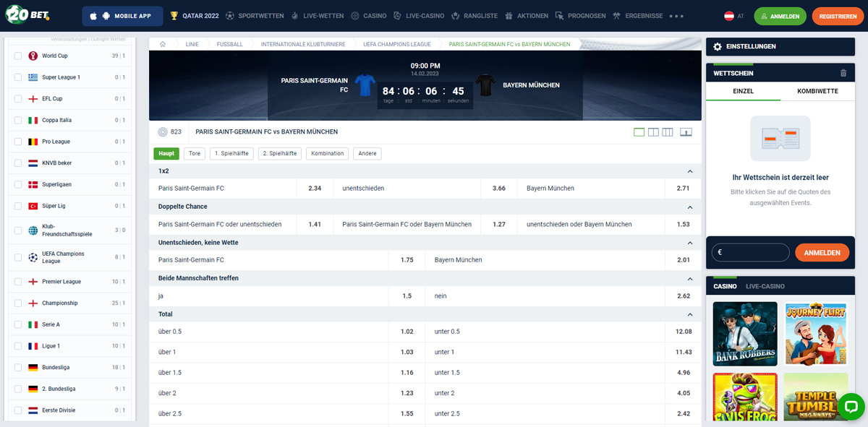Viewport: 868px width, 427px height.
Task: Open match statistics icon beside 823
Action: click(162, 132)
